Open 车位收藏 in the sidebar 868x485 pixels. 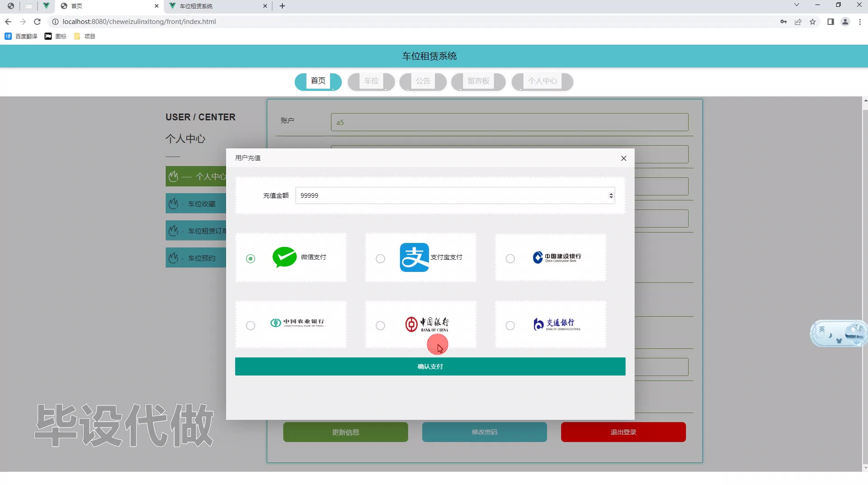point(196,204)
